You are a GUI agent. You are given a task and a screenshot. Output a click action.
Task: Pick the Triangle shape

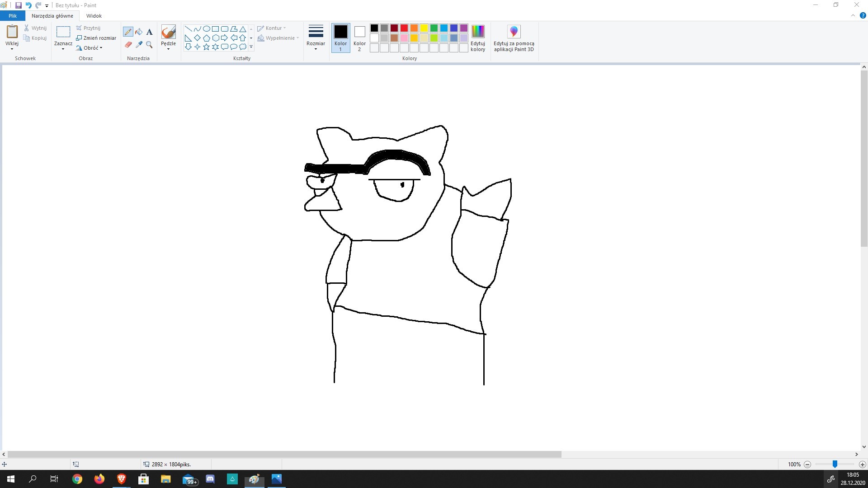coord(243,28)
